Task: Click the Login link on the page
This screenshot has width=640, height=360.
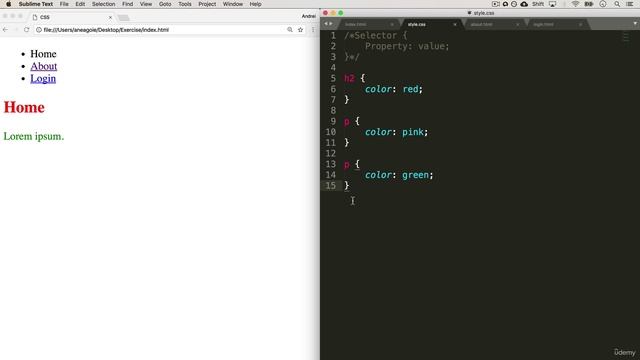Action: tap(43, 78)
